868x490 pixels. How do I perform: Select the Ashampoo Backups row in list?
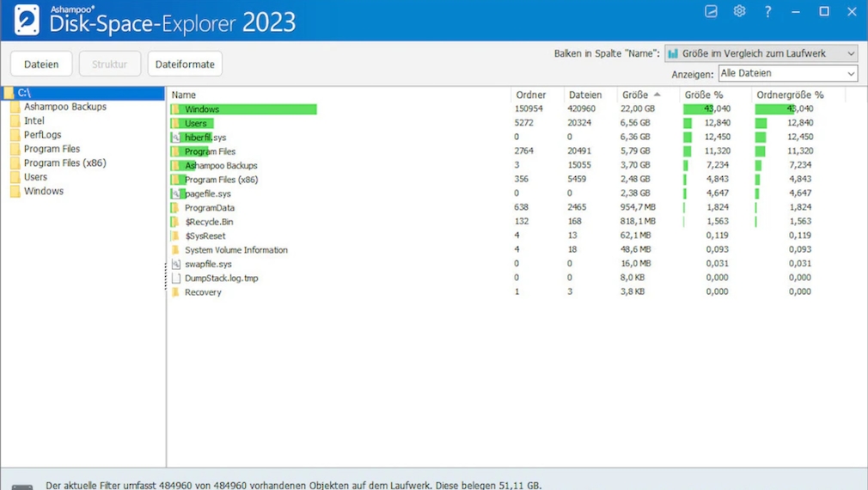[x=506, y=166]
